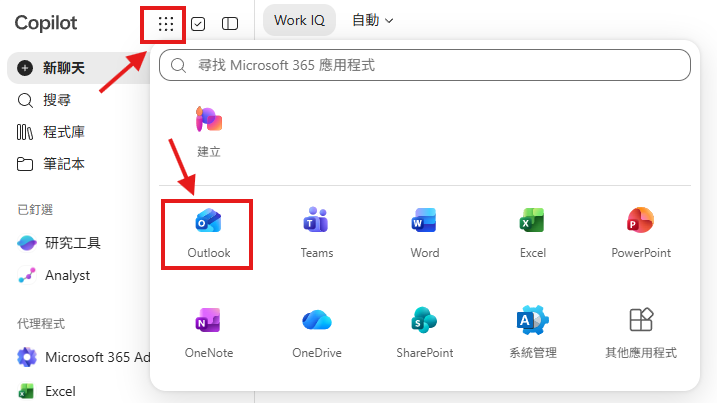The height and width of the screenshot is (403, 717).
Task: Open Word from the app grid
Action: (x=424, y=234)
